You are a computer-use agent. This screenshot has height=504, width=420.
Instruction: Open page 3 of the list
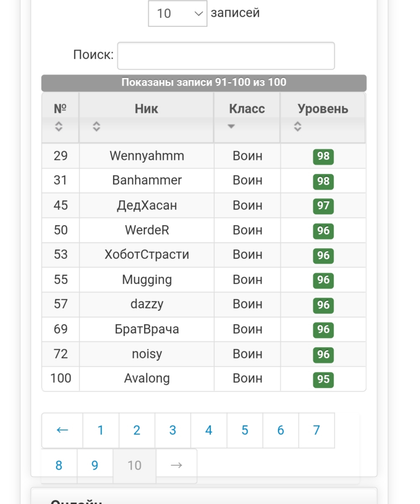(x=172, y=430)
